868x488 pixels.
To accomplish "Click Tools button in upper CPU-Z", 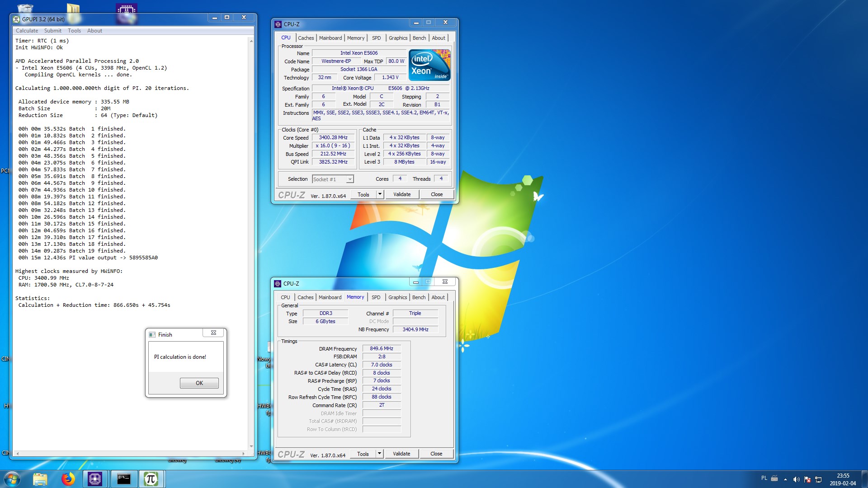I will (363, 195).
